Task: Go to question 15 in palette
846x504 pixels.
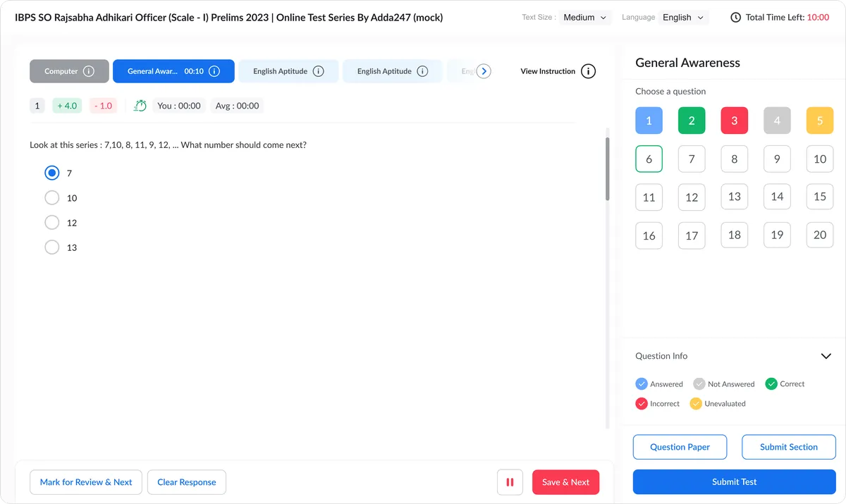Action: point(820,197)
